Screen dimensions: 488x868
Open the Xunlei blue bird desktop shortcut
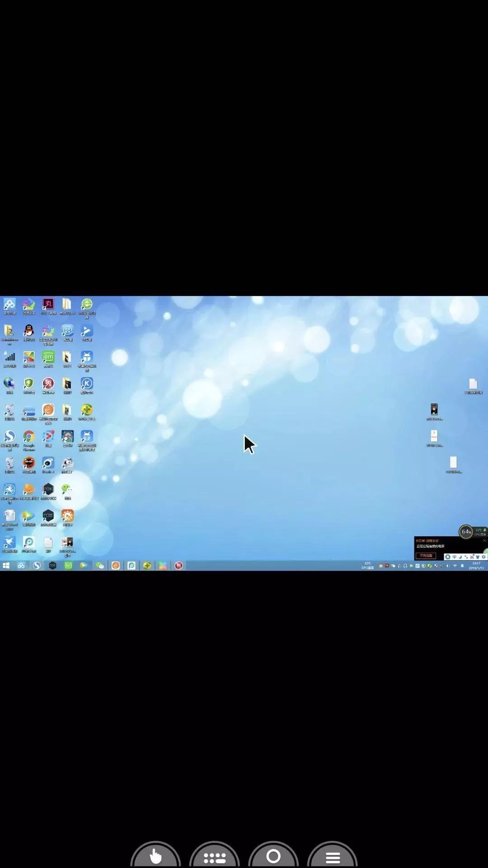click(9, 544)
